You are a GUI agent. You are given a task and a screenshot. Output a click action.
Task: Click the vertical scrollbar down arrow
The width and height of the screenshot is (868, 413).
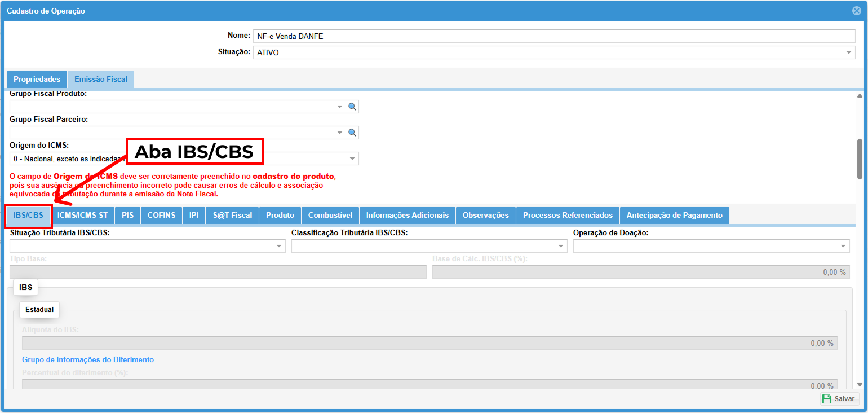[860, 384]
